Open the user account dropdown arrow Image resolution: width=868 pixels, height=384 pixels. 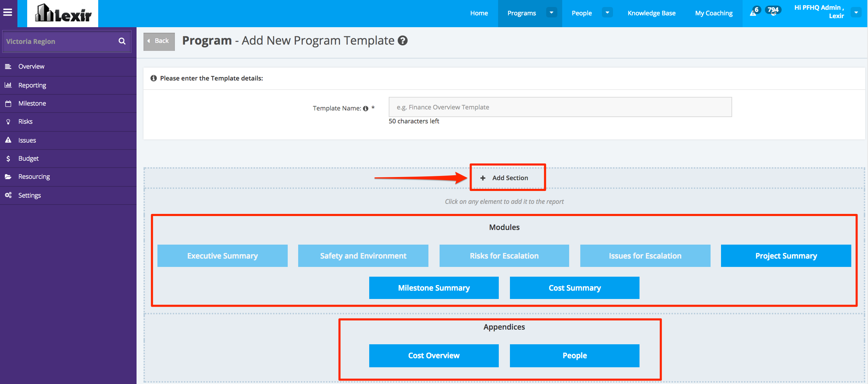856,13
